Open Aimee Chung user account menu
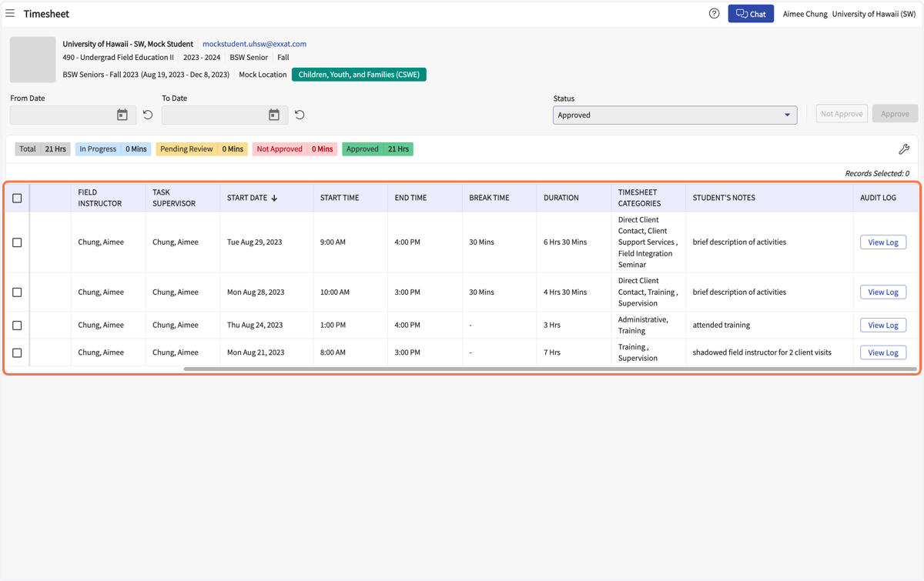924x581 pixels. [805, 14]
